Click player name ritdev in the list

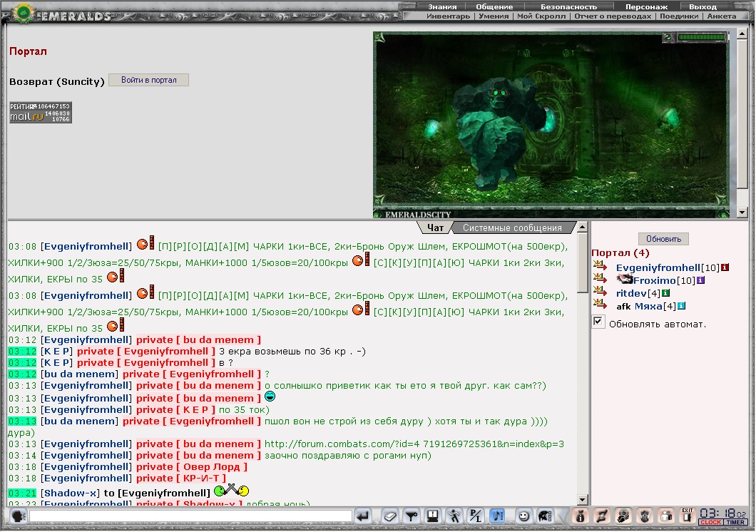(x=631, y=294)
